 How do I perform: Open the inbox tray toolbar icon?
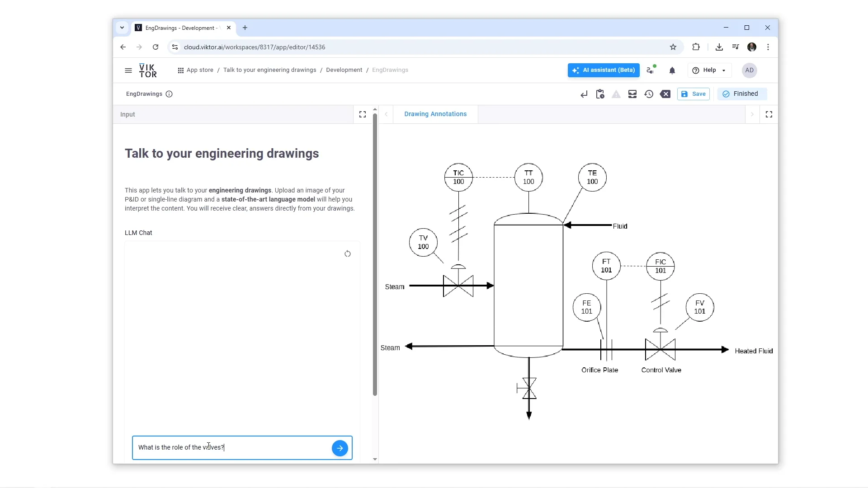point(632,94)
